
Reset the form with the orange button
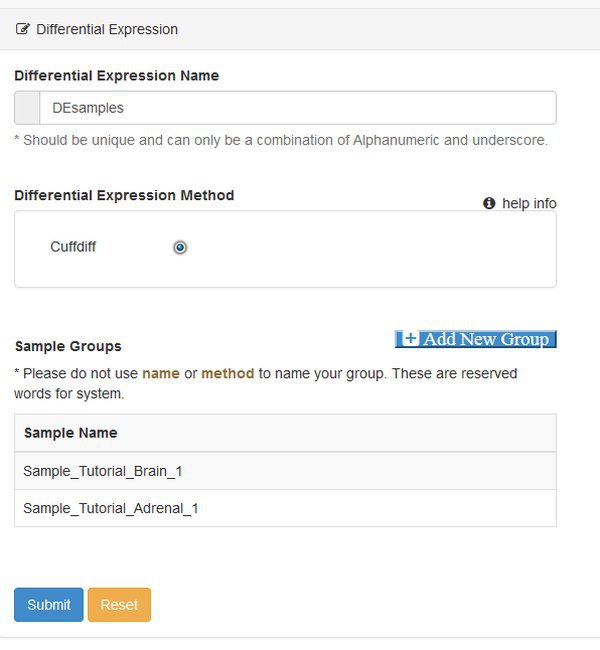119,604
